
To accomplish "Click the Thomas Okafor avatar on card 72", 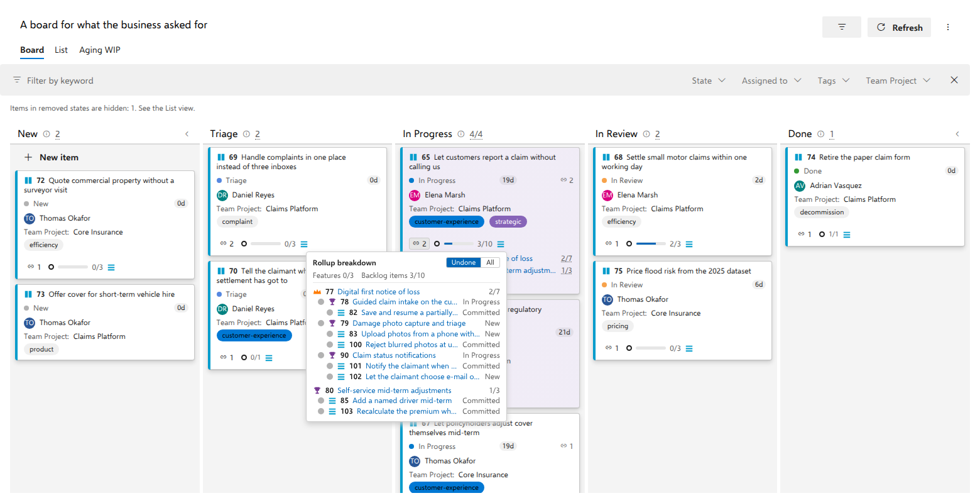I will pos(30,218).
